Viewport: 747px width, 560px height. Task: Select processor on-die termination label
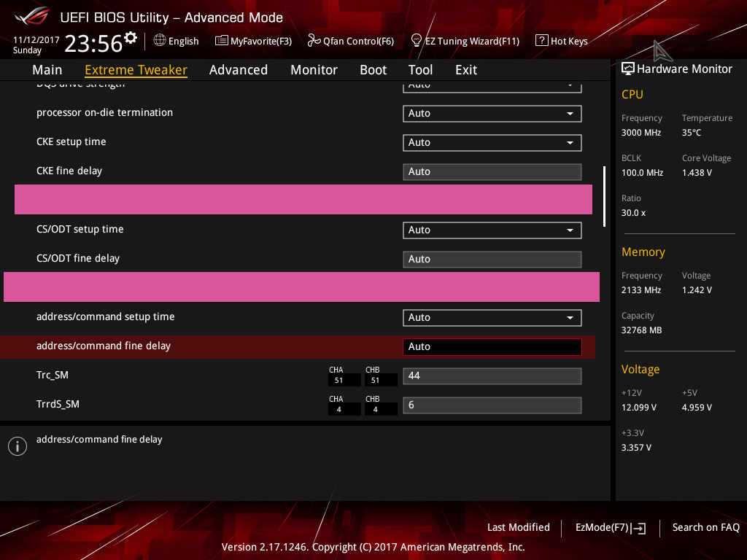click(x=104, y=112)
